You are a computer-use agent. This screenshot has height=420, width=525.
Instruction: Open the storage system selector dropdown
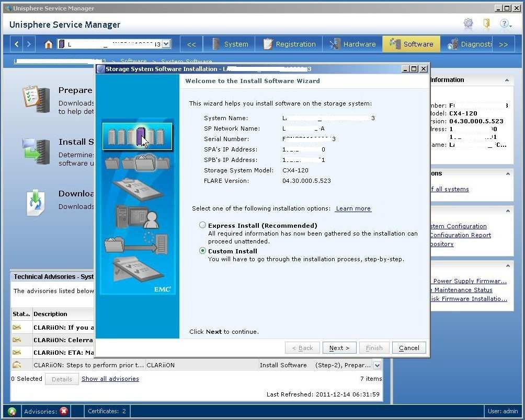[x=166, y=44]
